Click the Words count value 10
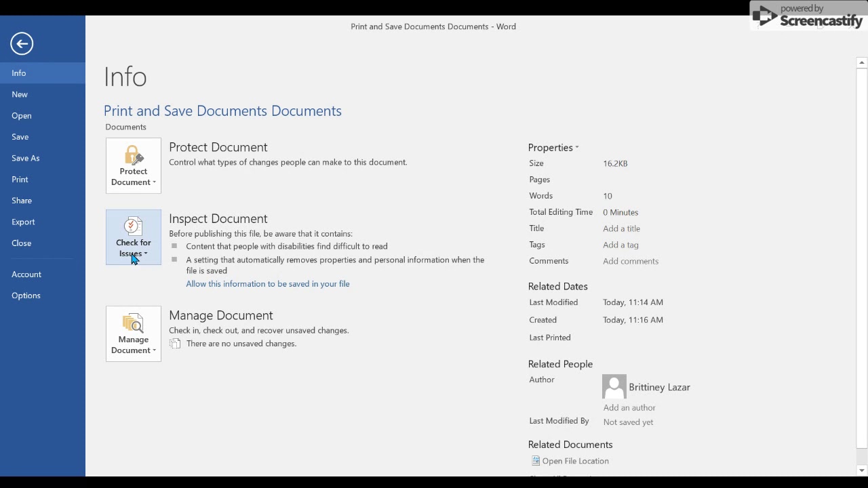 coord(608,196)
